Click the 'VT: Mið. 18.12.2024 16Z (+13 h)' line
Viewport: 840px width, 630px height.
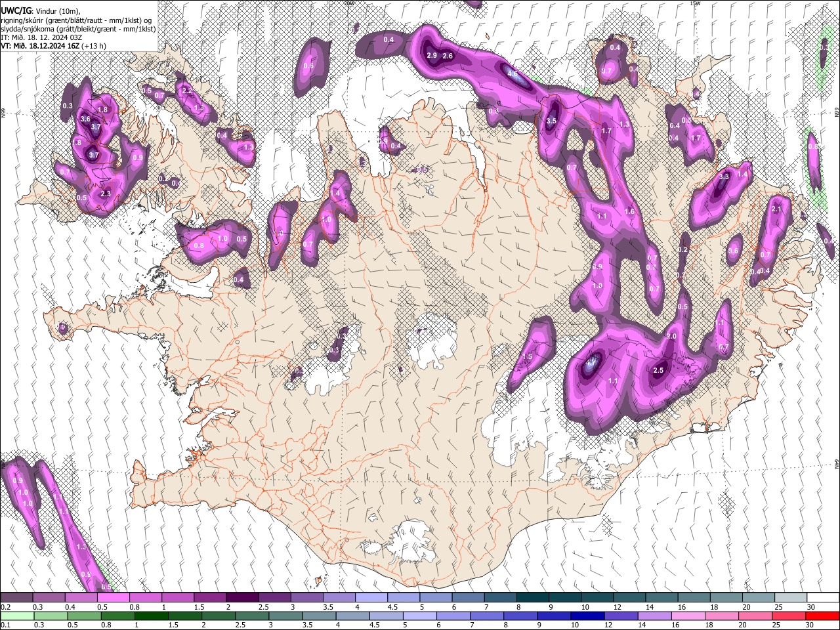pos(54,46)
